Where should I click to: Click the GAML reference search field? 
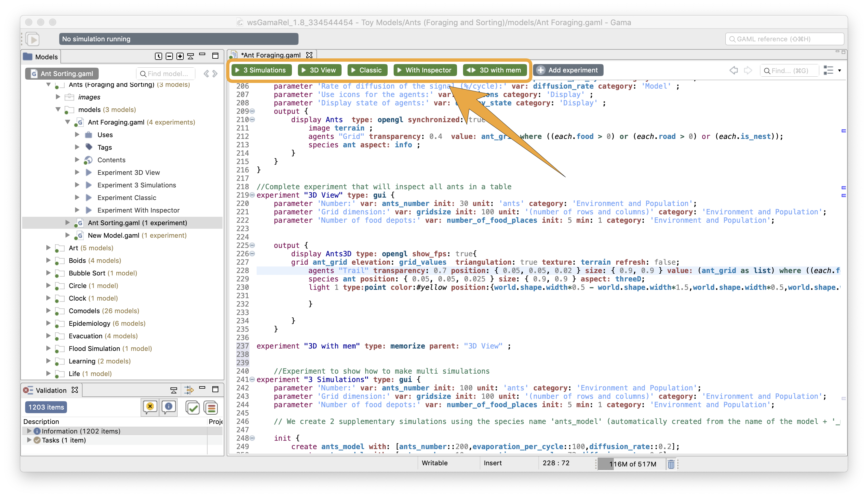pos(784,39)
